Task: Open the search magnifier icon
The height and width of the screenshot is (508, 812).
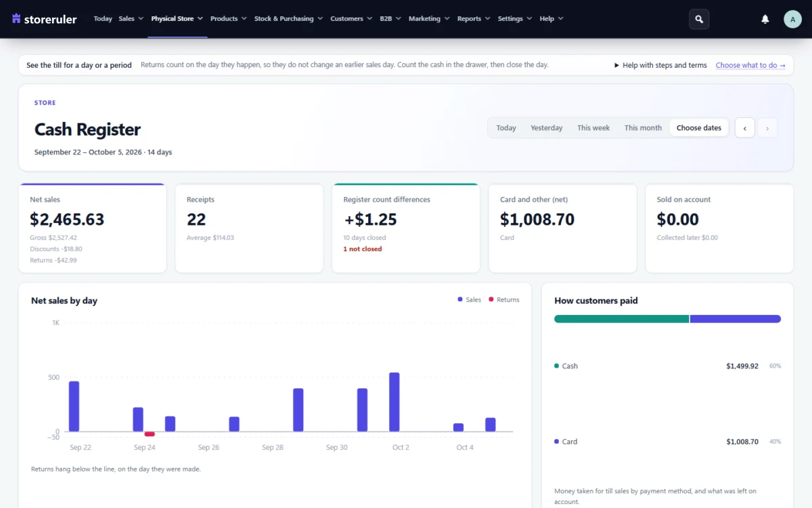Action: click(699, 19)
